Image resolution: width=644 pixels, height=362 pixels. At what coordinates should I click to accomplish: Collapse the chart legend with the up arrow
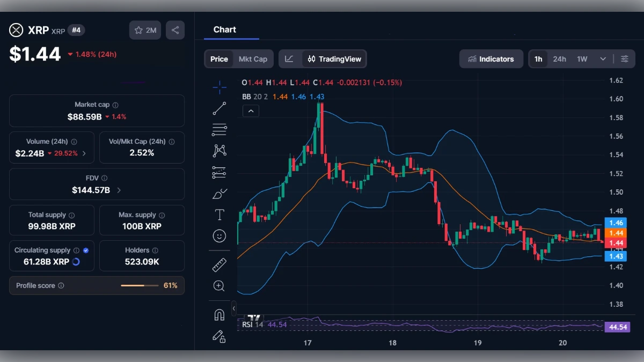251,110
